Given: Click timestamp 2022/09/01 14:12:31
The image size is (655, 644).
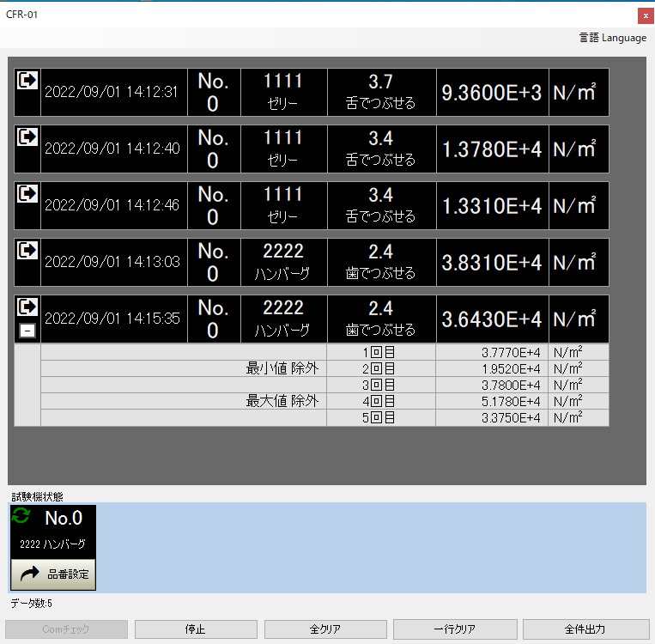Looking at the screenshot, I should pyautogui.click(x=112, y=92).
